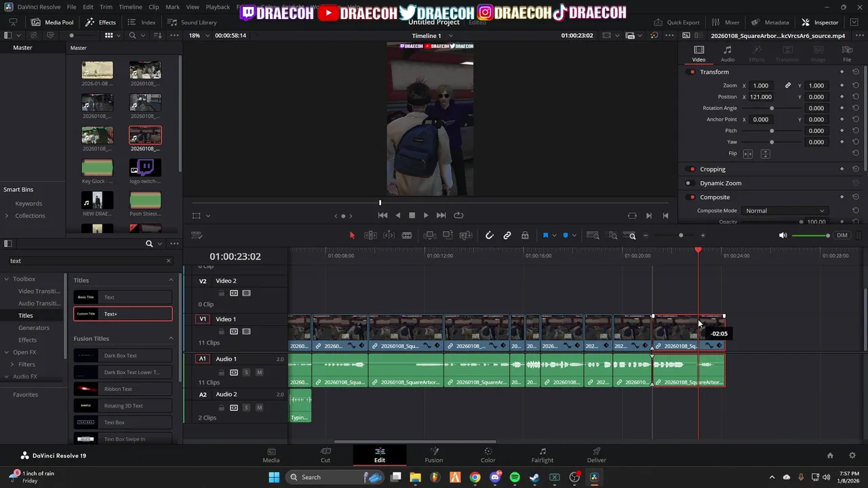The height and width of the screenshot is (488, 868).
Task: Activate the Trim Edit Mode tool
Action: [x=370, y=235]
